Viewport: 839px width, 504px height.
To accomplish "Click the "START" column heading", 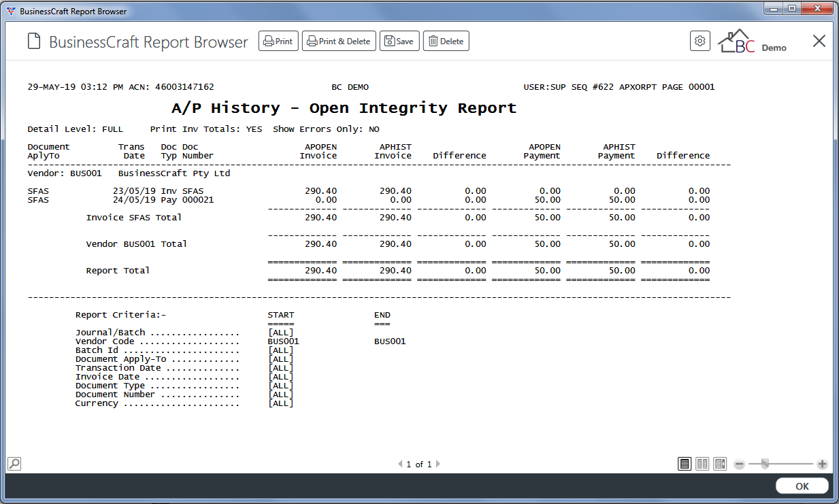I will click(x=281, y=316).
